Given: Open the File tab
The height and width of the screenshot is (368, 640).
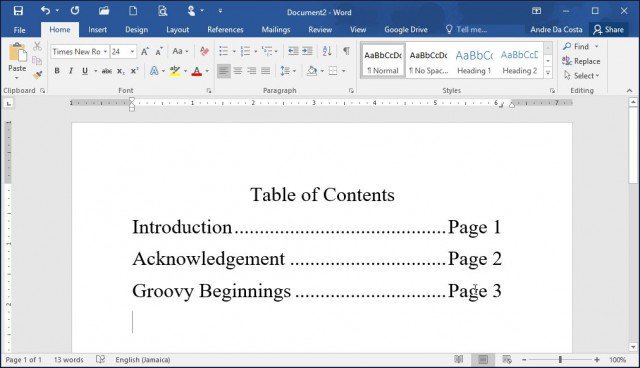Looking at the screenshot, I should coord(20,30).
